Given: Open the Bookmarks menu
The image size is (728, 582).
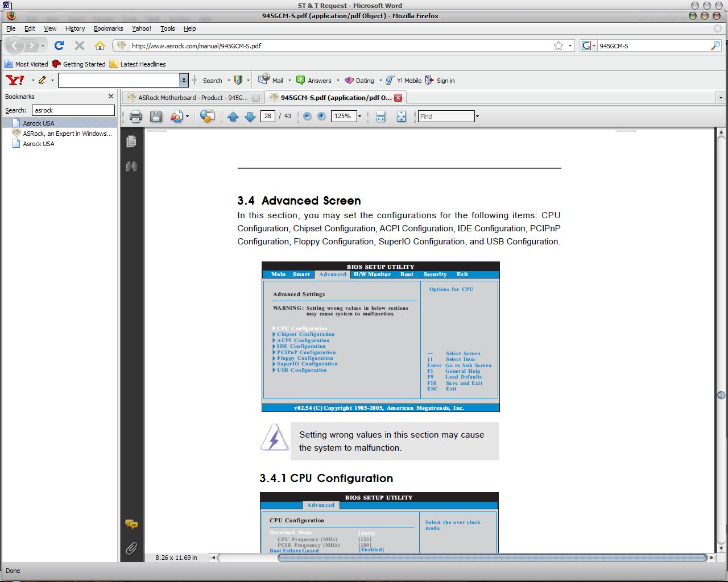Looking at the screenshot, I should (x=108, y=28).
